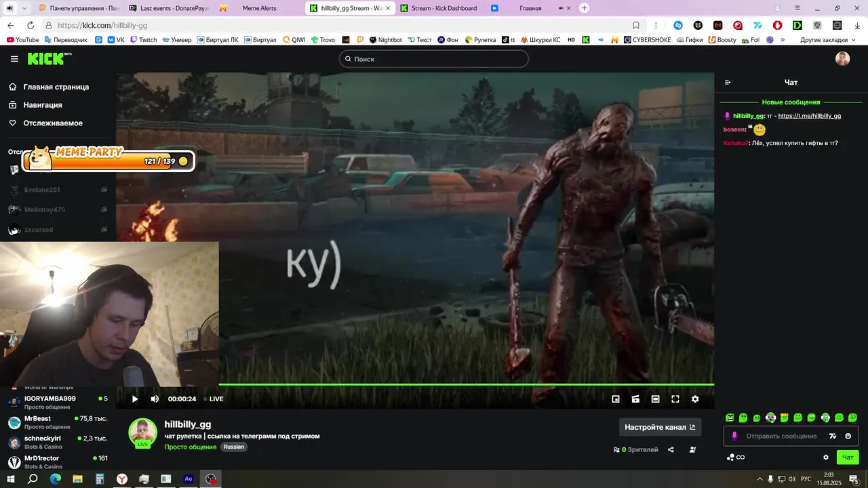Open the t.me/hillbilly_gg link in chat
The width and height of the screenshot is (868, 488).
click(810, 116)
